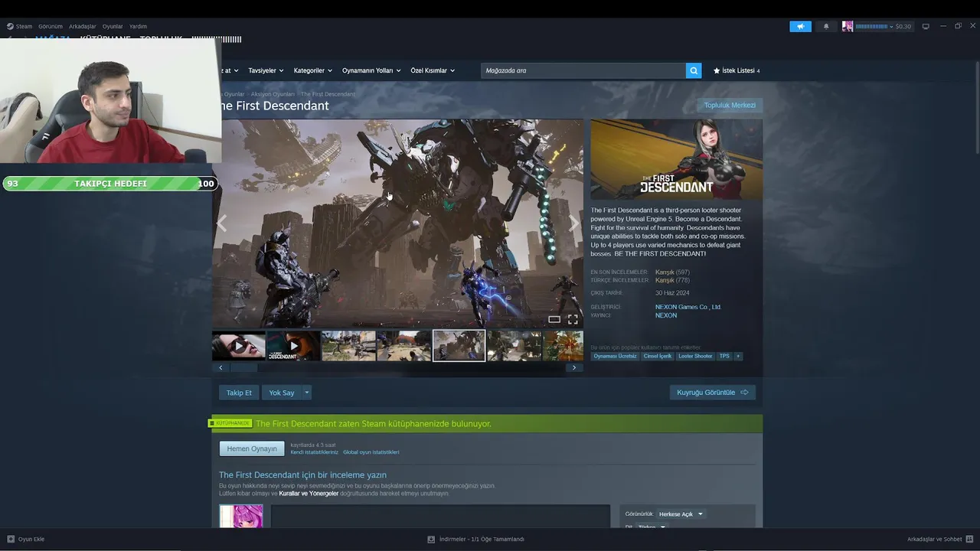This screenshot has height=551, width=980.
Task: Toggle theater mode on media viewer
Action: coord(554,319)
